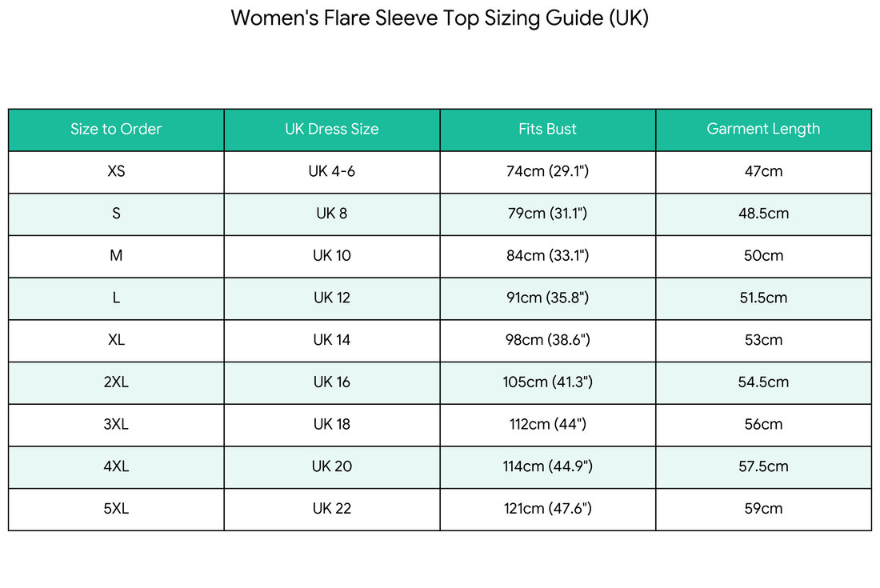The height and width of the screenshot is (588, 880).
Task: Click the UK 12 cell
Action: pos(332,298)
